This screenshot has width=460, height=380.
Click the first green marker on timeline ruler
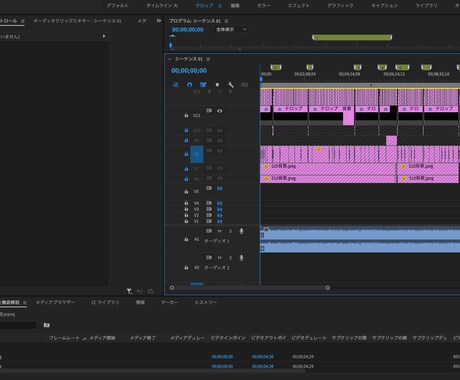[x=276, y=67]
